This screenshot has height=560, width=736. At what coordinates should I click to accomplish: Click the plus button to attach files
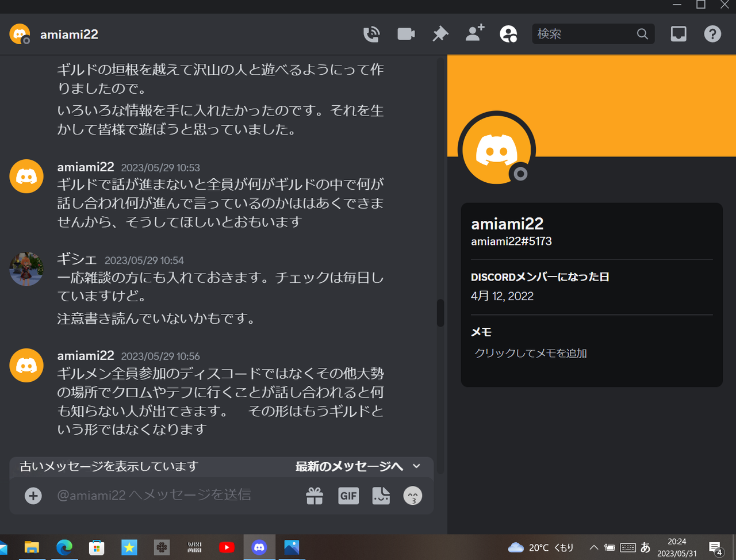(x=33, y=496)
